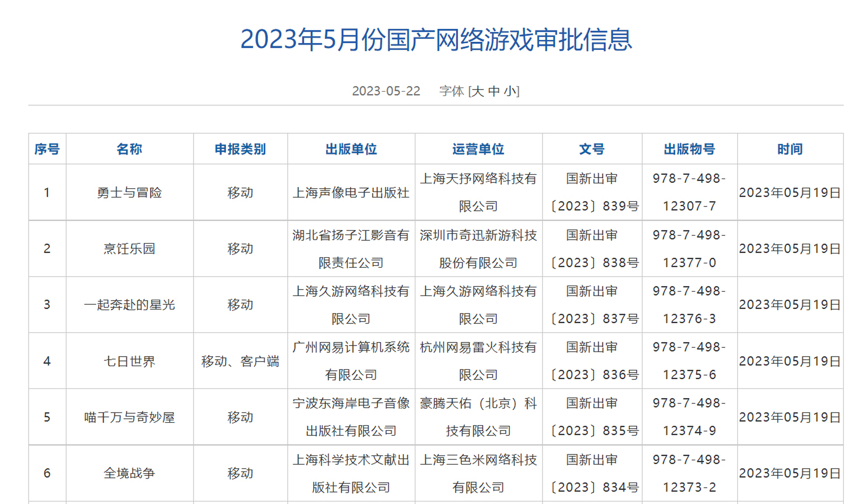Viewport: 853px width, 504px height.
Task: Click publisher 广州网易计算机系统有限公司
Action: click(351, 361)
